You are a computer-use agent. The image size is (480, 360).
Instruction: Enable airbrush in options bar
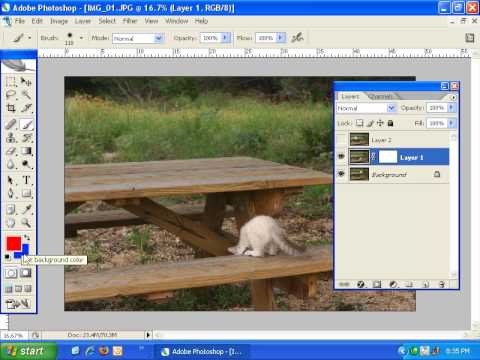[x=297, y=38]
